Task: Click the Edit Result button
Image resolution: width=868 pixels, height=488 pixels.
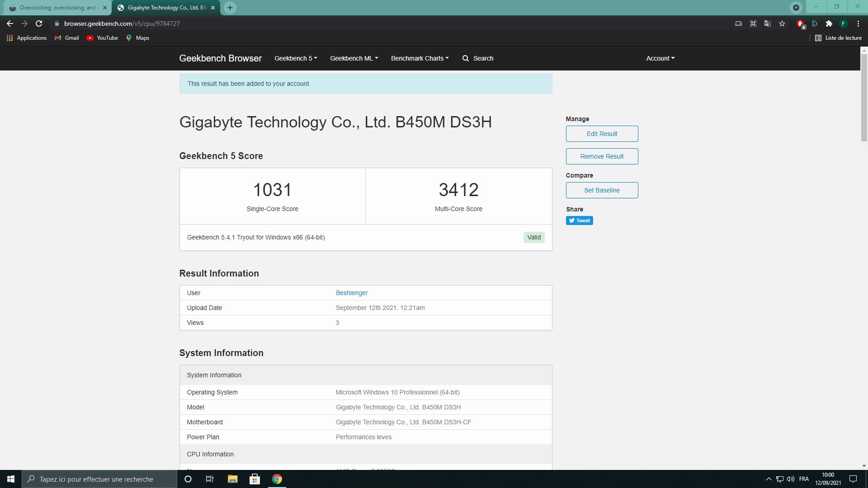Action: coord(602,134)
